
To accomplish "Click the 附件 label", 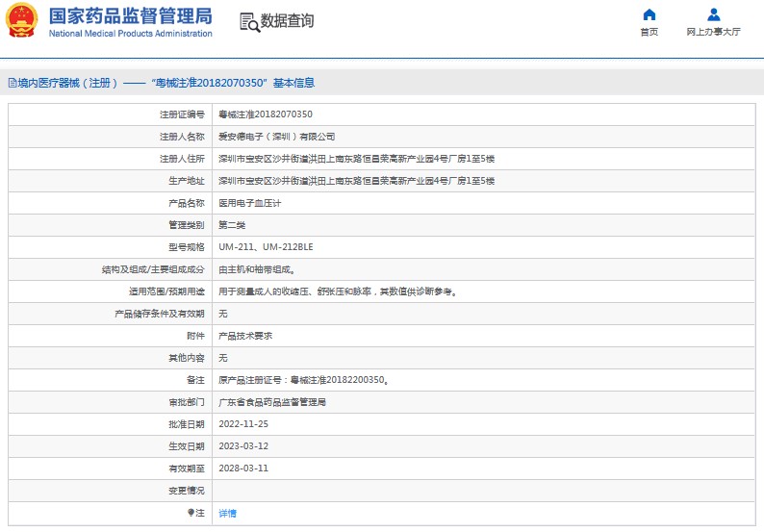I will [196, 336].
